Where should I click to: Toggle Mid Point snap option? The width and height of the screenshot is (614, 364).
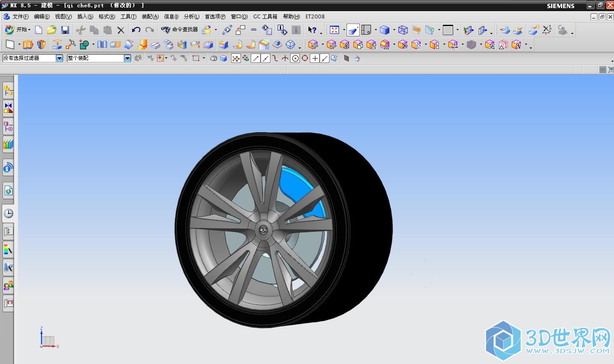(x=265, y=58)
